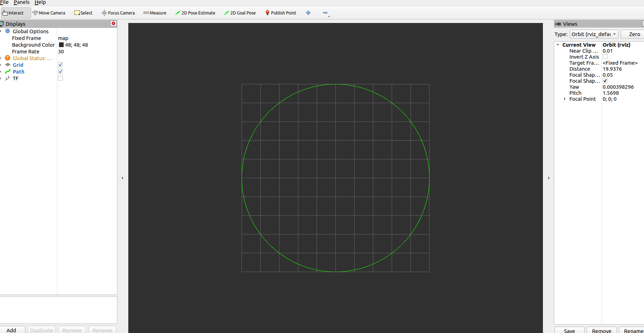This screenshot has height=333, width=644.
Task: Toggle the Focal Shape Fixed Size checkbox
Action: tap(605, 81)
